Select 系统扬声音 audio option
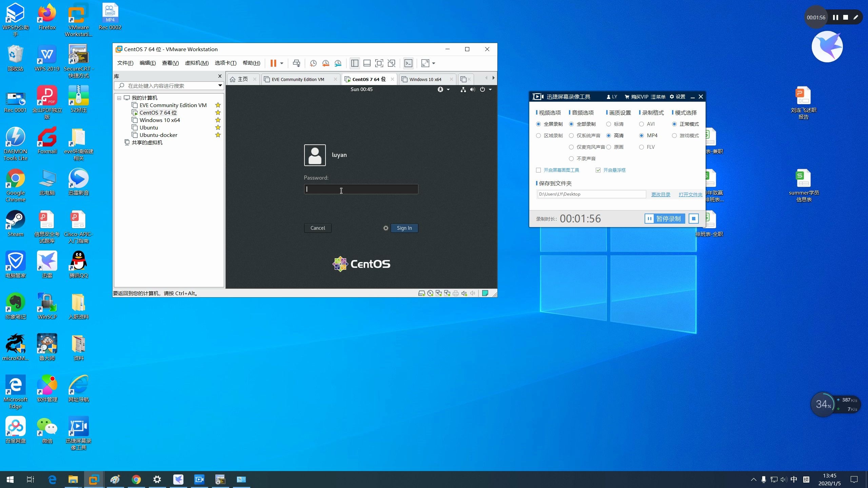The width and height of the screenshot is (868, 488). [571, 135]
